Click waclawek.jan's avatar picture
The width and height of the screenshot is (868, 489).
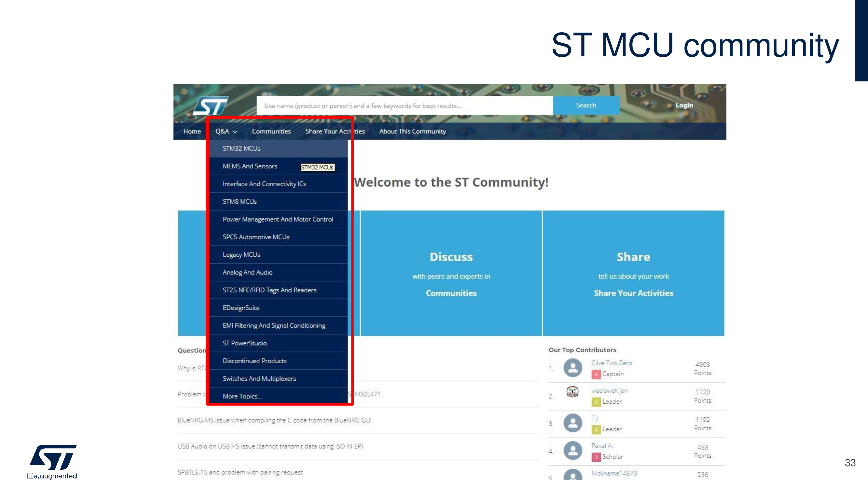[x=572, y=392]
